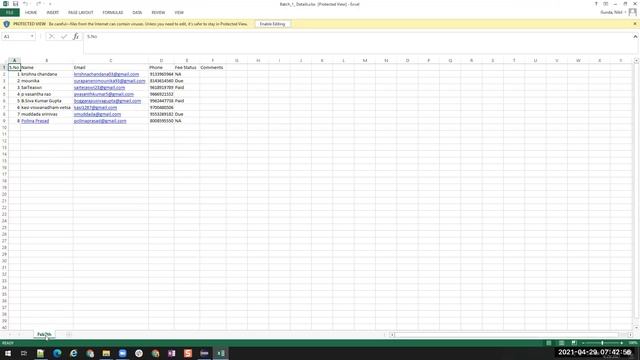Select the Phone header cell
Viewport: 640px width, 360px height.
point(161,67)
